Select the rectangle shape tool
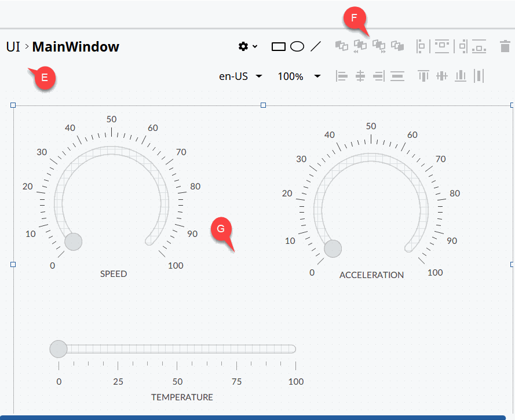Image resolution: width=515 pixels, height=420 pixels. (279, 46)
